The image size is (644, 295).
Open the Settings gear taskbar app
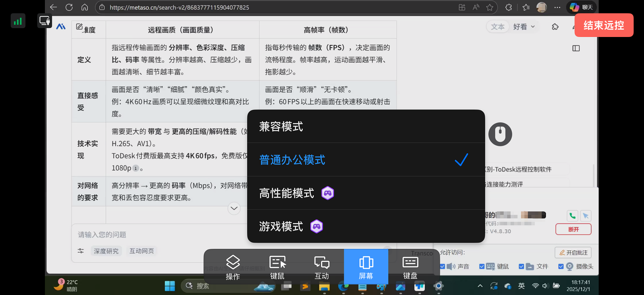438,286
